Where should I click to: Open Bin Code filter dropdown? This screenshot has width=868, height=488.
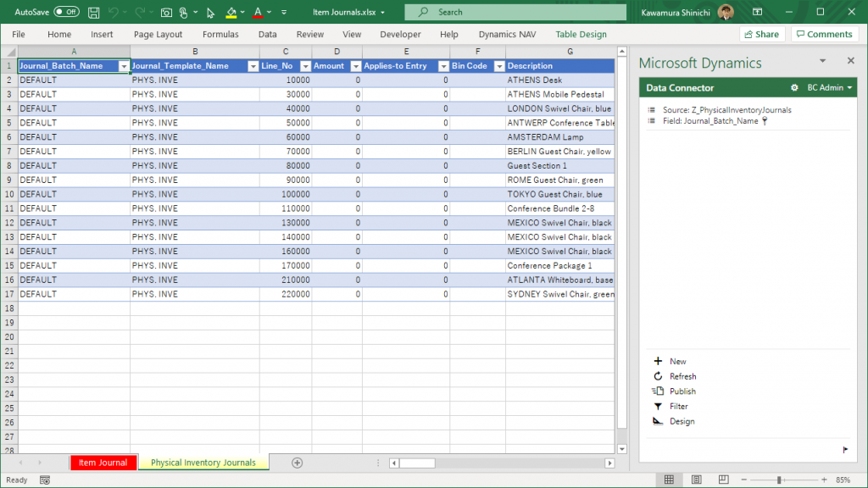point(499,66)
